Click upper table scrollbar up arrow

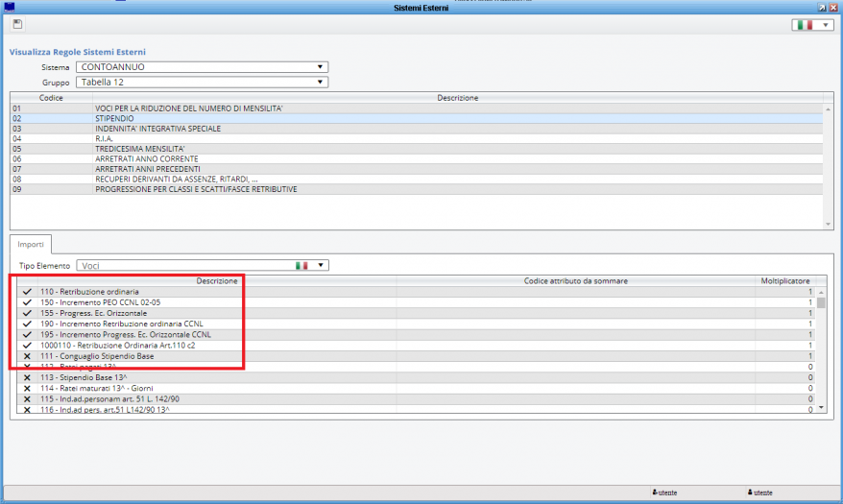click(x=828, y=109)
